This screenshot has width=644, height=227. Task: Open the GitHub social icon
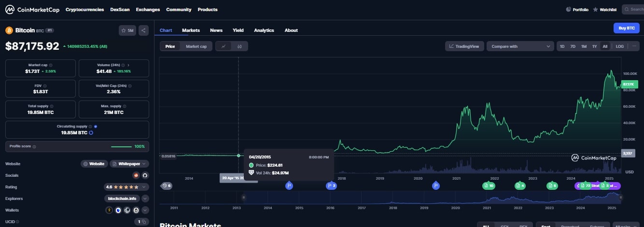pyautogui.click(x=145, y=175)
